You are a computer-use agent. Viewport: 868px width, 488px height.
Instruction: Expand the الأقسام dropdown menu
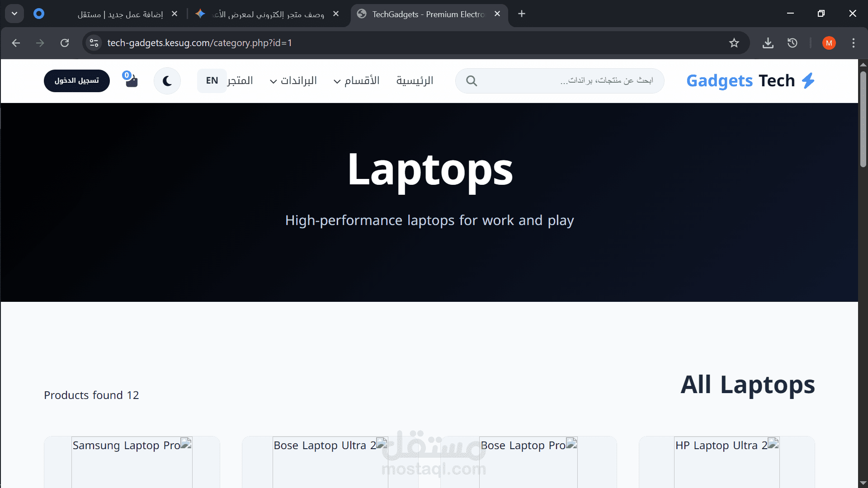tap(357, 81)
